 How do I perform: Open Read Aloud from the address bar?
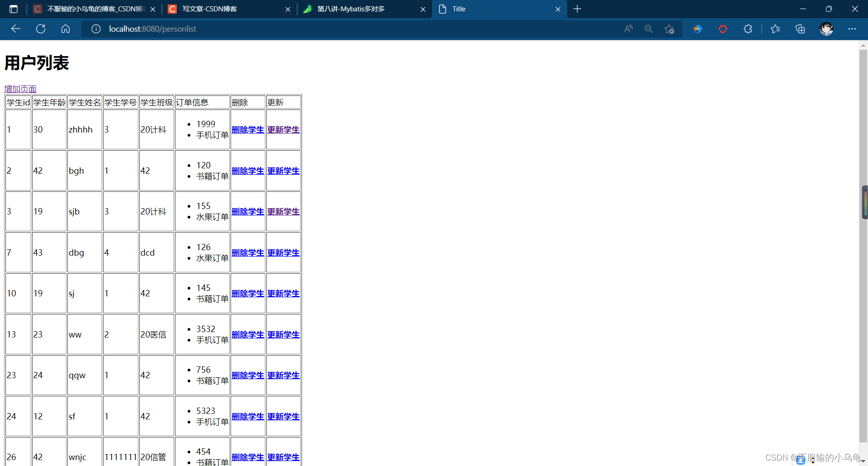[628, 29]
